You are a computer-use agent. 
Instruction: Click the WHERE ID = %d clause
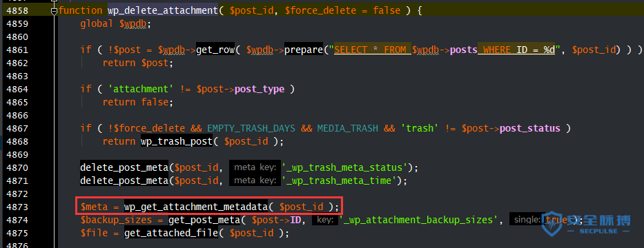click(516, 50)
